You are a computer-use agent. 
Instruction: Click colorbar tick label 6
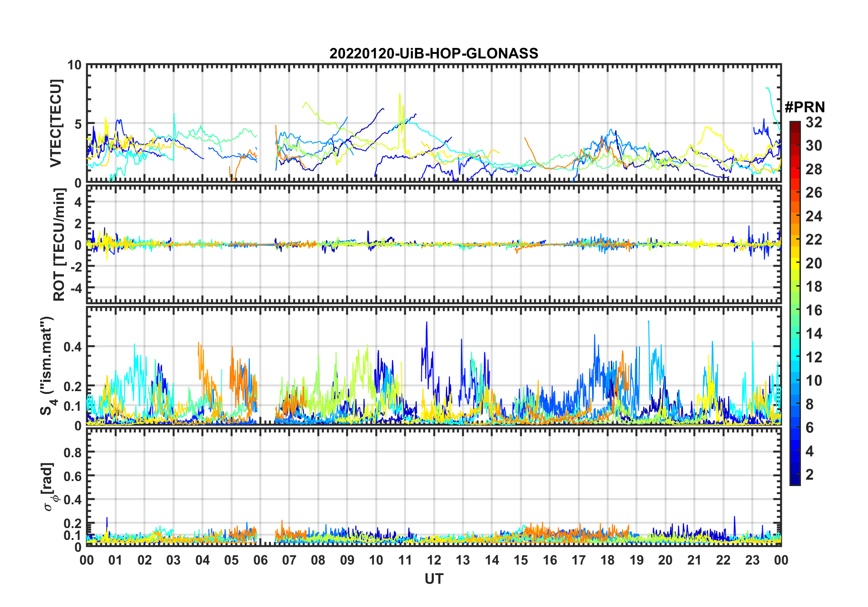[x=810, y=428]
